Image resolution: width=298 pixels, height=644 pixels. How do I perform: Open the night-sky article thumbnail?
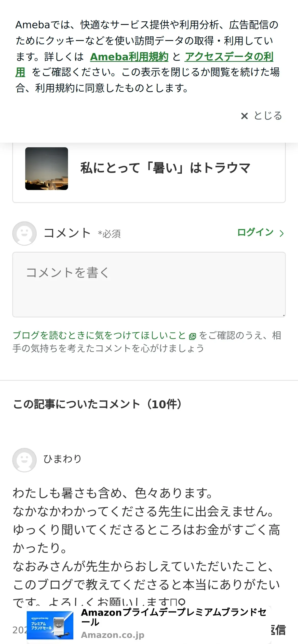(x=47, y=169)
